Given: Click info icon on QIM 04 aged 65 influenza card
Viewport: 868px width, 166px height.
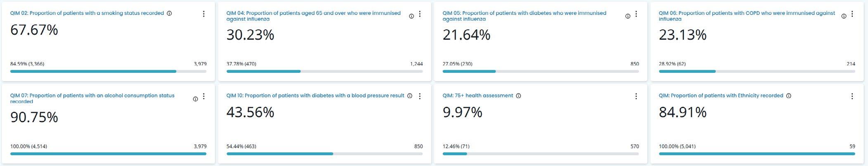Looking at the screenshot, I should click(411, 16).
